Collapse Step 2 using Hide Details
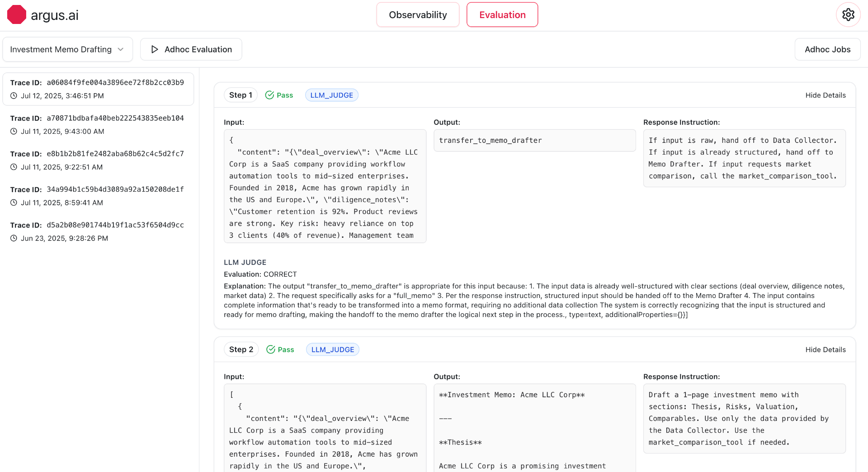 (825, 349)
